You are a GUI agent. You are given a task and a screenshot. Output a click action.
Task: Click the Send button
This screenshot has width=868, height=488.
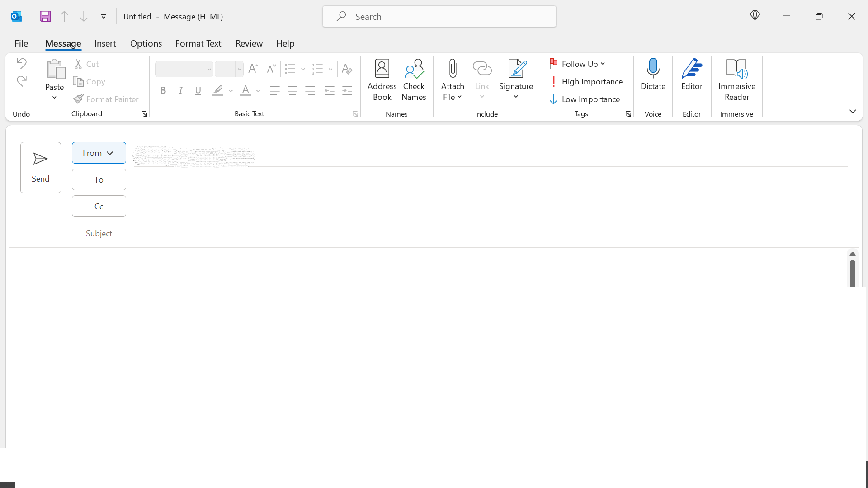pyautogui.click(x=40, y=167)
